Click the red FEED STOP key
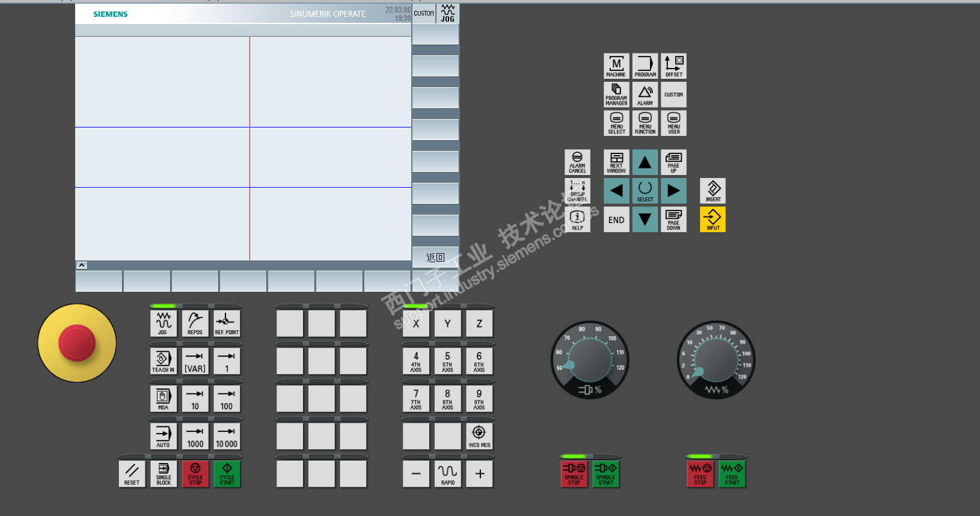The height and width of the screenshot is (516, 980). 700,474
